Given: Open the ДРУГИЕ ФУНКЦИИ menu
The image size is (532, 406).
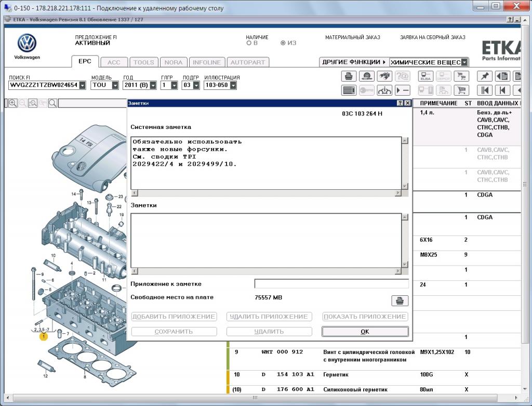Looking at the screenshot, I should [x=354, y=62].
